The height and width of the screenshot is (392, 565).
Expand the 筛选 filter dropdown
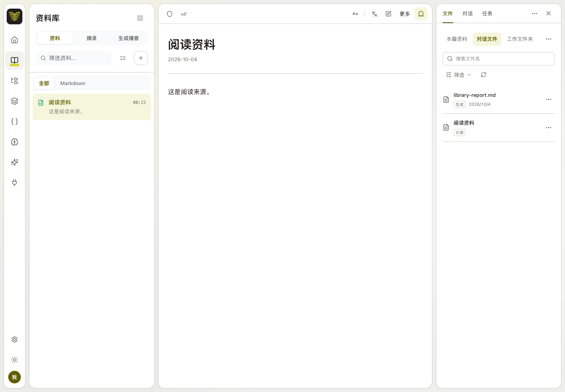coord(458,75)
